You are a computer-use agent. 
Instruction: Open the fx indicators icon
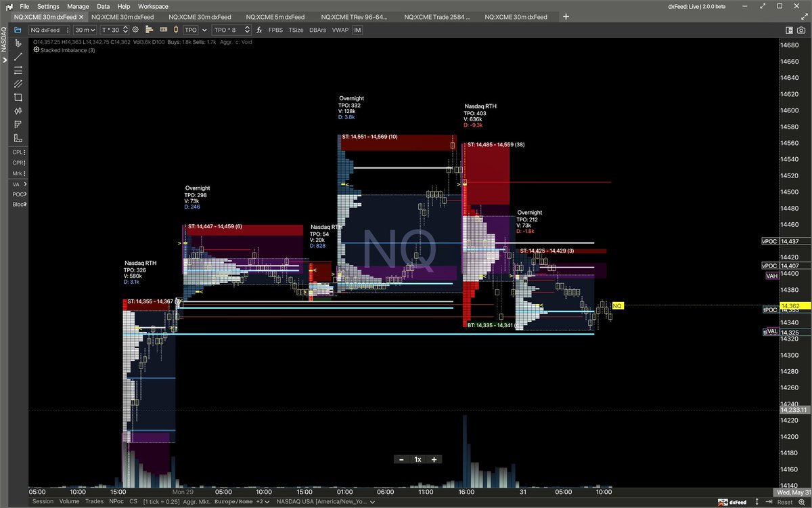(x=259, y=30)
